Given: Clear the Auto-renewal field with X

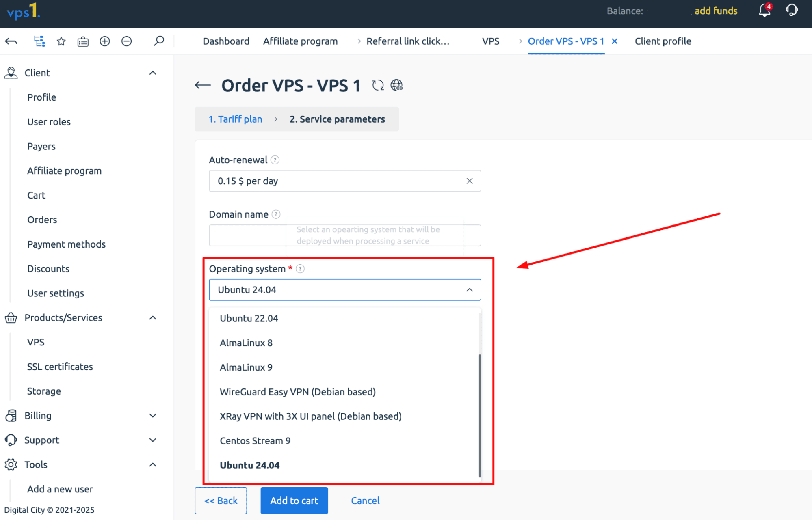Looking at the screenshot, I should pyautogui.click(x=470, y=181).
